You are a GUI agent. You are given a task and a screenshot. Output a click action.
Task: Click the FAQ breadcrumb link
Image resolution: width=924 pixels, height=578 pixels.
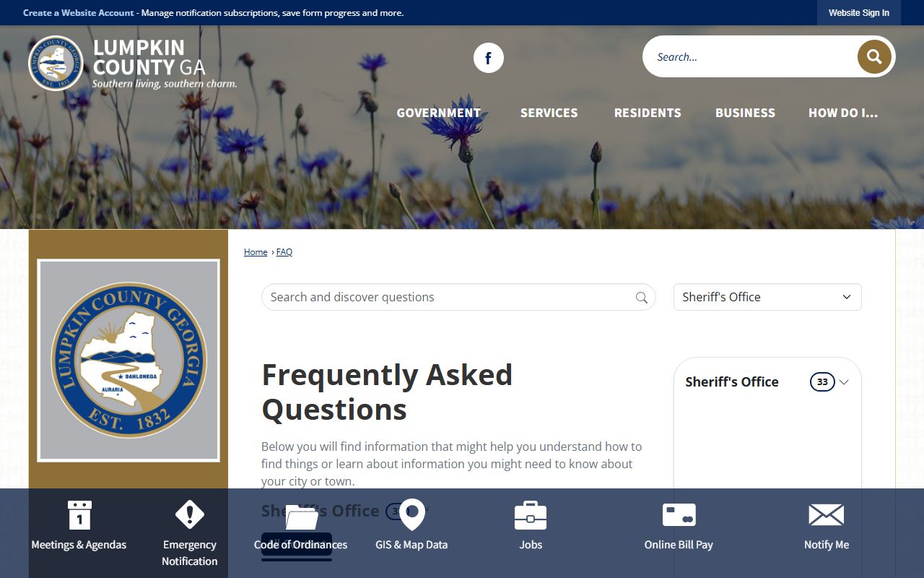[x=284, y=252]
